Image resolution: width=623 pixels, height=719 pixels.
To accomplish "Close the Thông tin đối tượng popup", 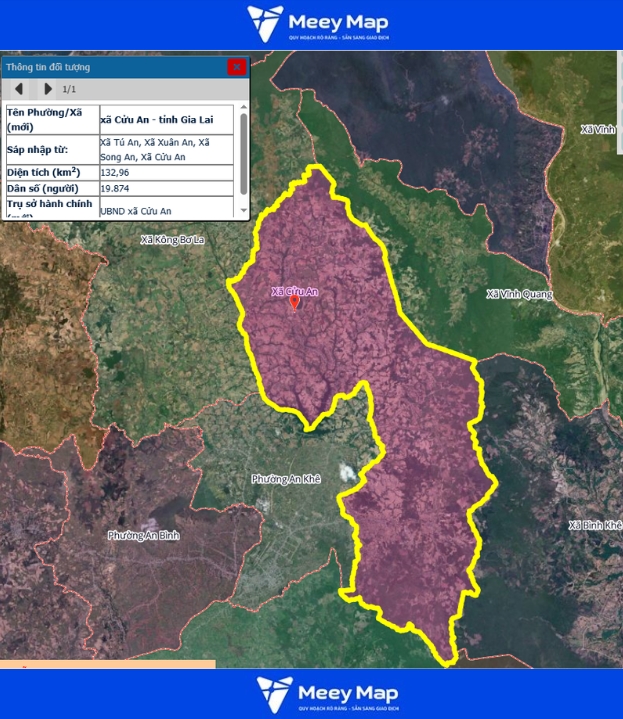I will pos(236,67).
